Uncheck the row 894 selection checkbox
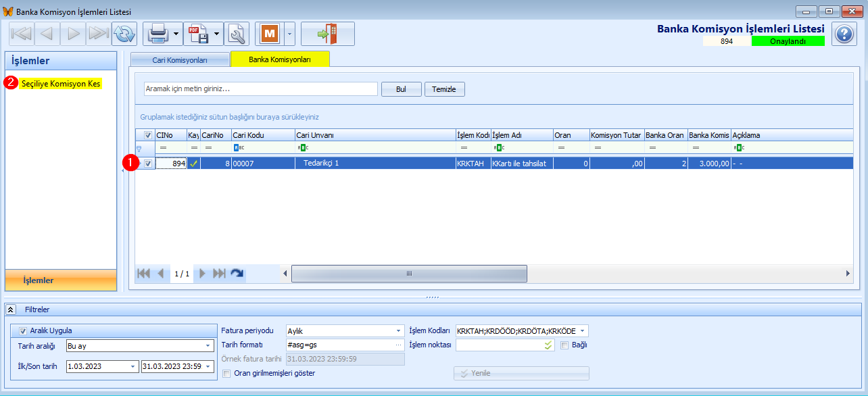Viewport: 868px width, 396px height. coord(148,164)
